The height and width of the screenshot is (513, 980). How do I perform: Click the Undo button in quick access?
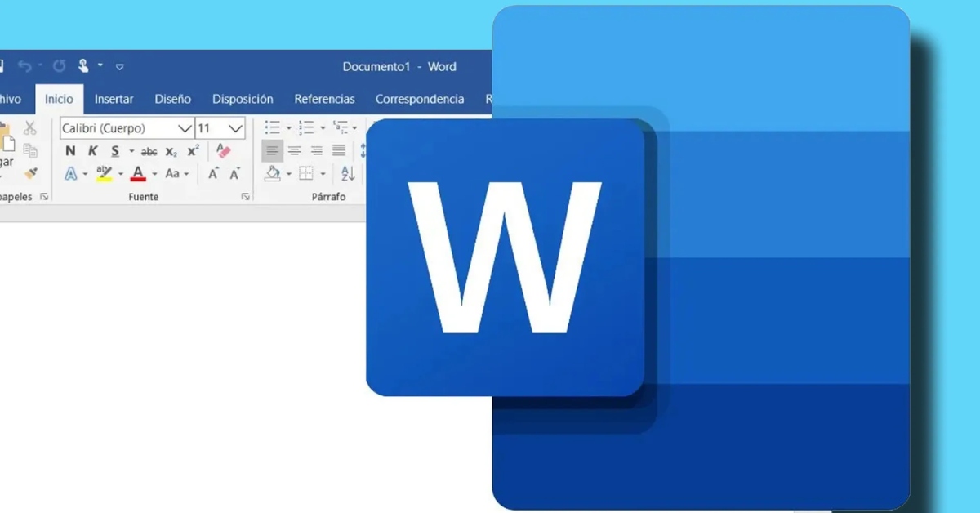click(x=25, y=66)
